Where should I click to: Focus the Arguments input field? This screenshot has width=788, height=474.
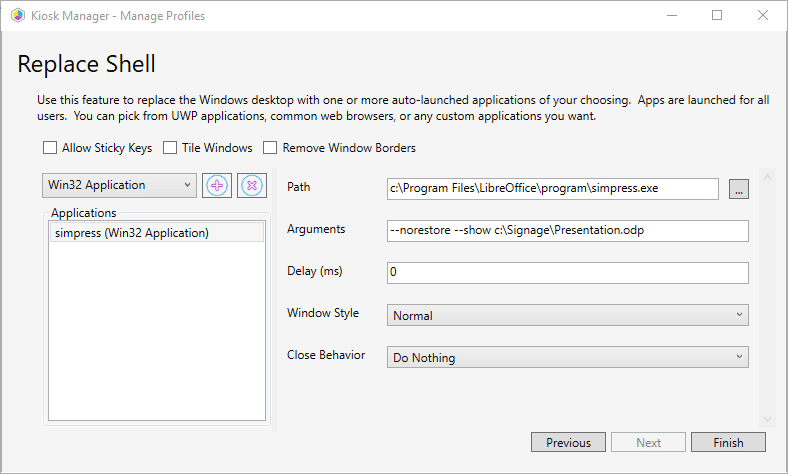pyautogui.click(x=567, y=231)
